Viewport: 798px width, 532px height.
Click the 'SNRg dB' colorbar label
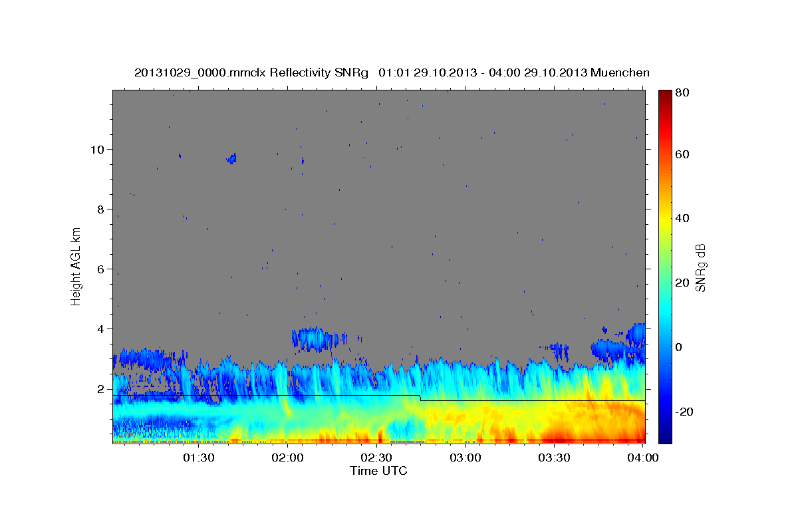pos(700,267)
